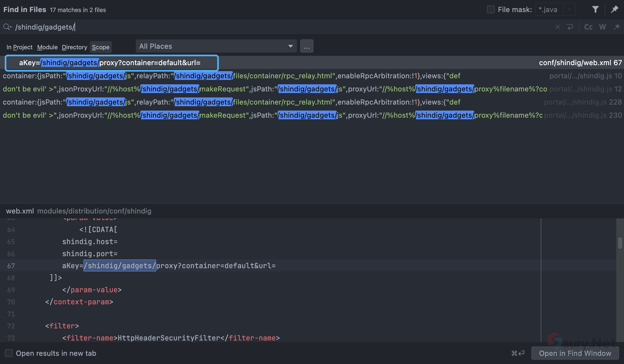
Task: Open file mask *.java dropdown arrow
Action: coord(569,10)
